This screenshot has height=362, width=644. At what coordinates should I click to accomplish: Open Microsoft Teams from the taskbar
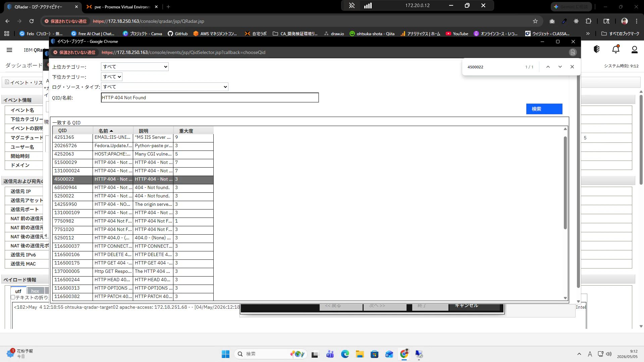(330, 354)
